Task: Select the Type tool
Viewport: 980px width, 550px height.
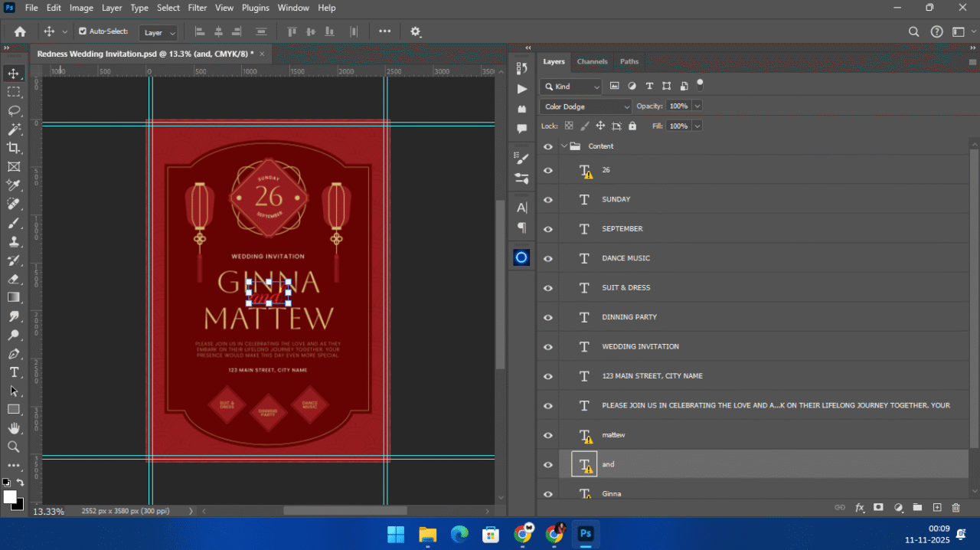Action: [x=14, y=372]
